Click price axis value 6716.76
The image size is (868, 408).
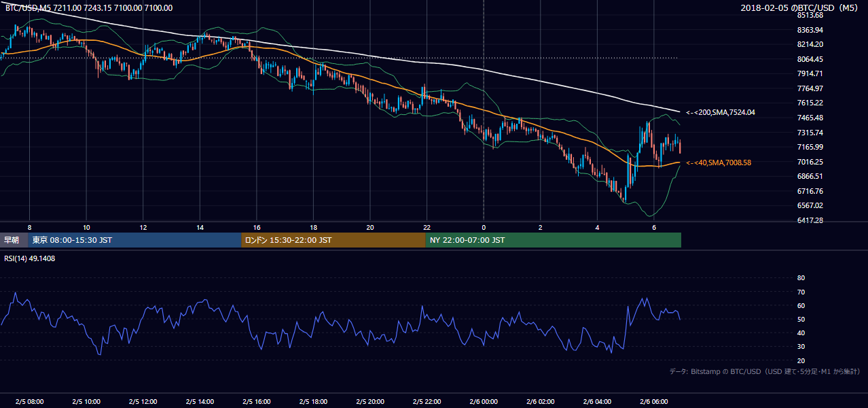point(810,191)
